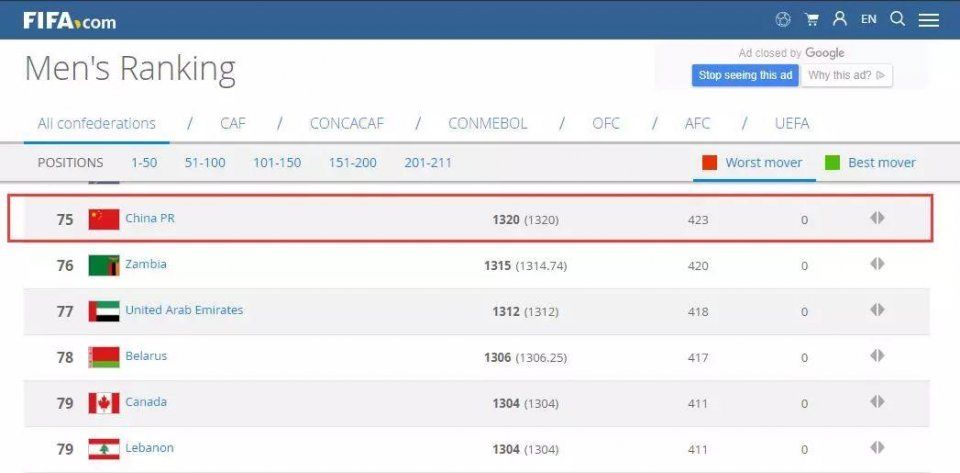
Task: Jump to positions 151-200
Action: pos(353,163)
